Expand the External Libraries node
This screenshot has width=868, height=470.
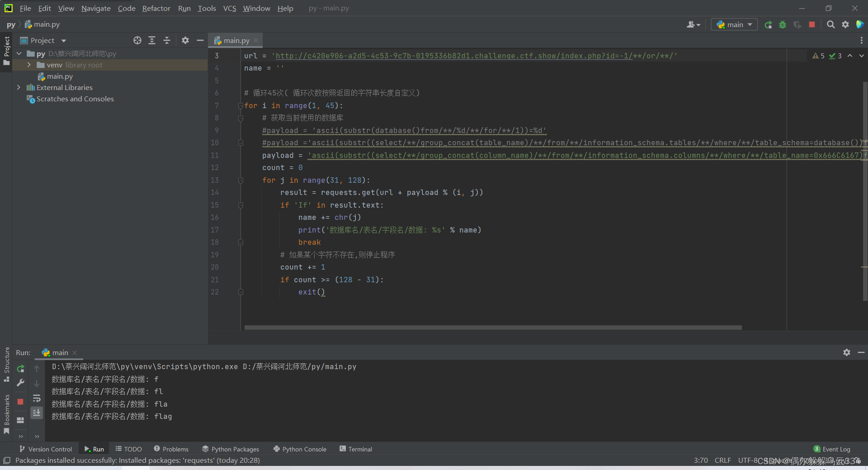click(x=19, y=87)
